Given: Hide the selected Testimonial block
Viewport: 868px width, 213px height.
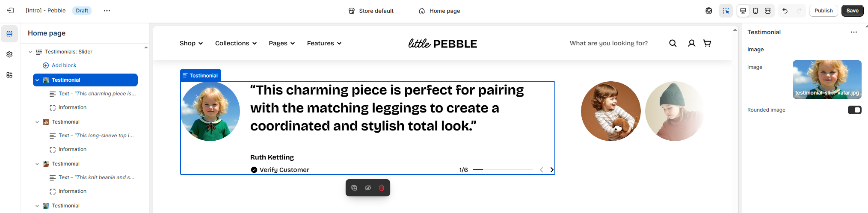Looking at the screenshot, I should pyautogui.click(x=368, y=188).
